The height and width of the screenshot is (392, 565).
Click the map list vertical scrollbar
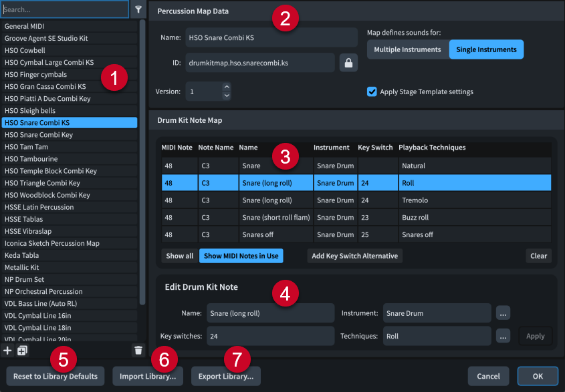[142, 162]
